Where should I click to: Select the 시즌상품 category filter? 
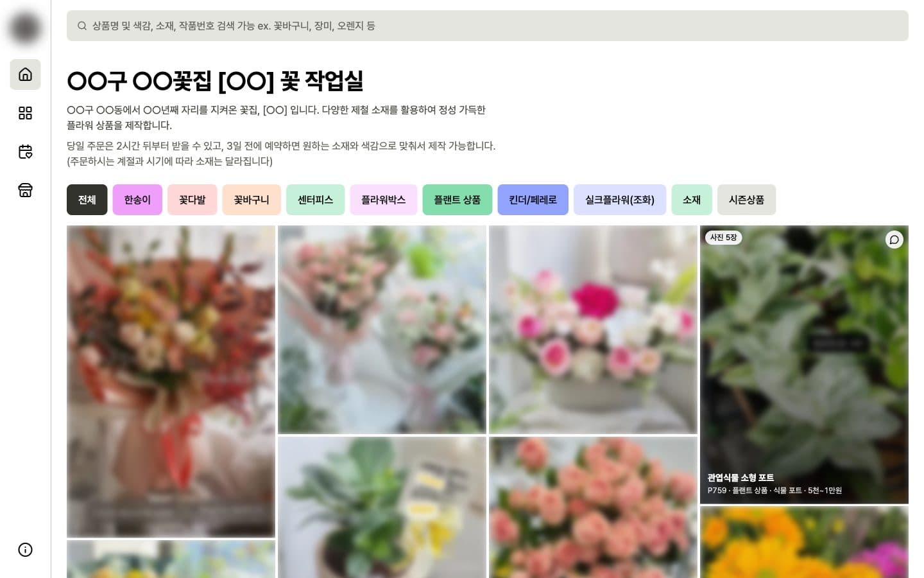pos(747,200)
